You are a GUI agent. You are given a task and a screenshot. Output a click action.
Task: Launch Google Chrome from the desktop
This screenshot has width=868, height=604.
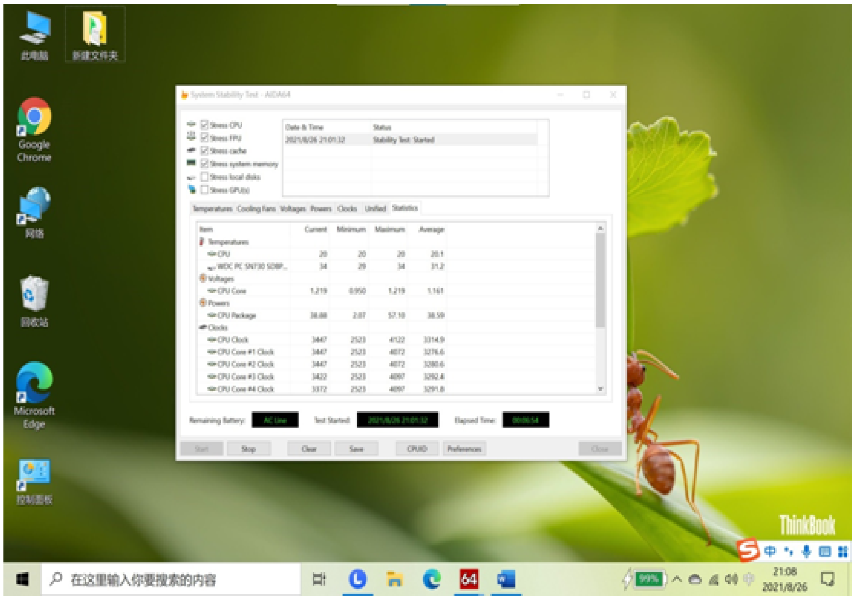[34, 130]
